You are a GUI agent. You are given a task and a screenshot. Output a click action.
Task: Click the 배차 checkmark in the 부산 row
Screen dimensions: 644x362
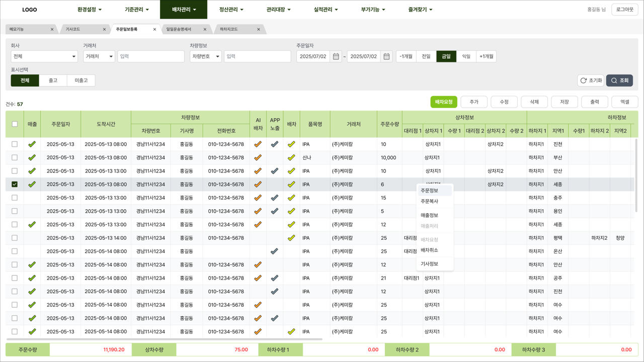pyautogui.click(x=291, y=157)
